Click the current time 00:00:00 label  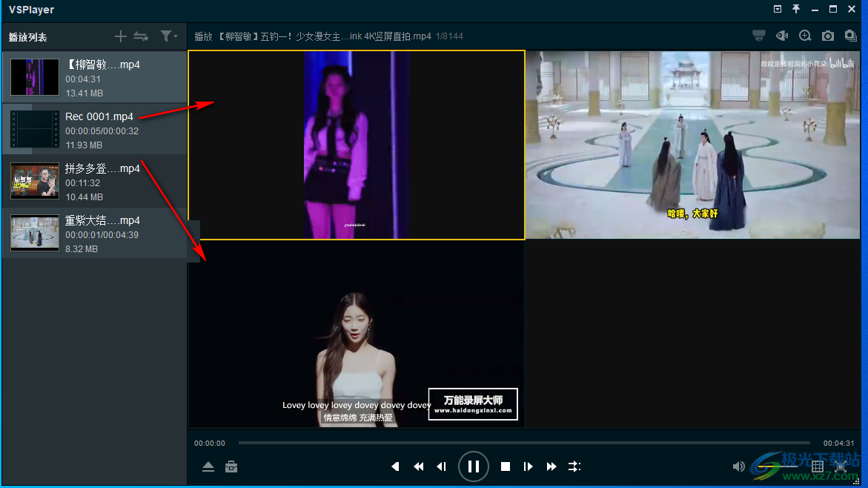click(x=209, y=444)
